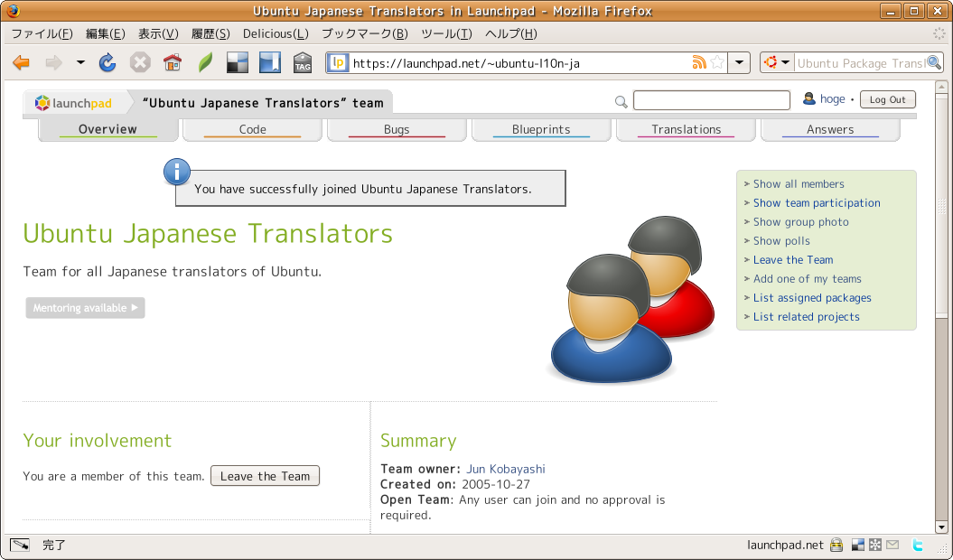Open the 履歴(S) menu
The image size is (953, 560).
(210, 34)
